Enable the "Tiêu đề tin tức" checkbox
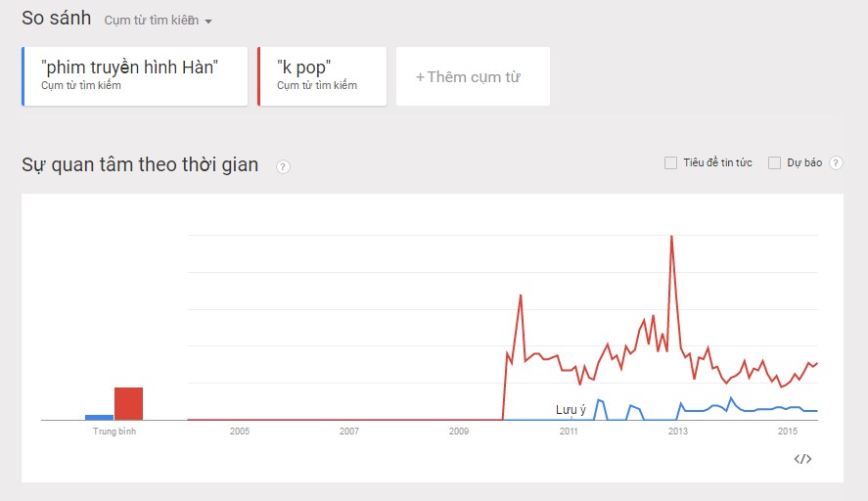Screen dimensions: 868x501 pyautogui.click(x=670, y=162)
